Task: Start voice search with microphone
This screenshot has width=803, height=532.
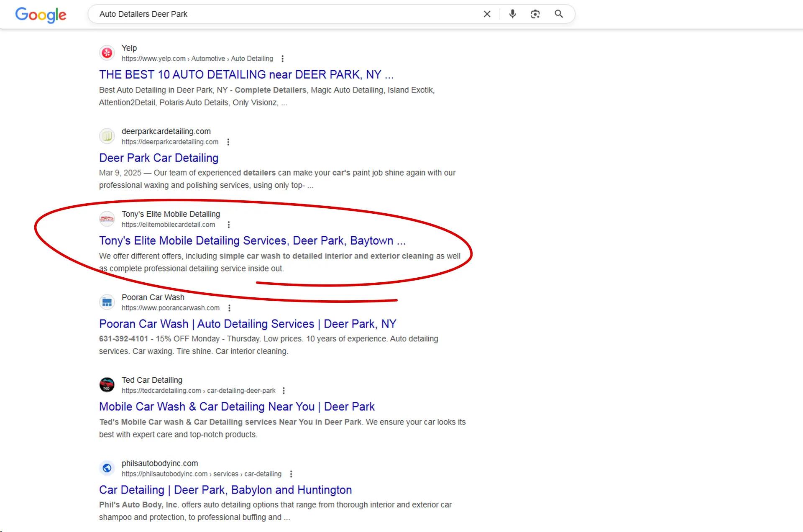Action: pyautogui.click(x=512, y=14)
